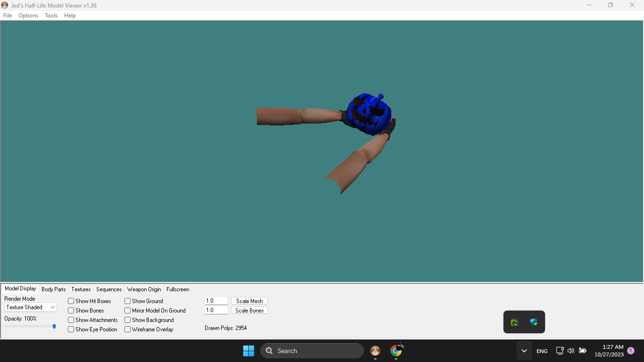Switch to the Sequences tab

[109, 289]
